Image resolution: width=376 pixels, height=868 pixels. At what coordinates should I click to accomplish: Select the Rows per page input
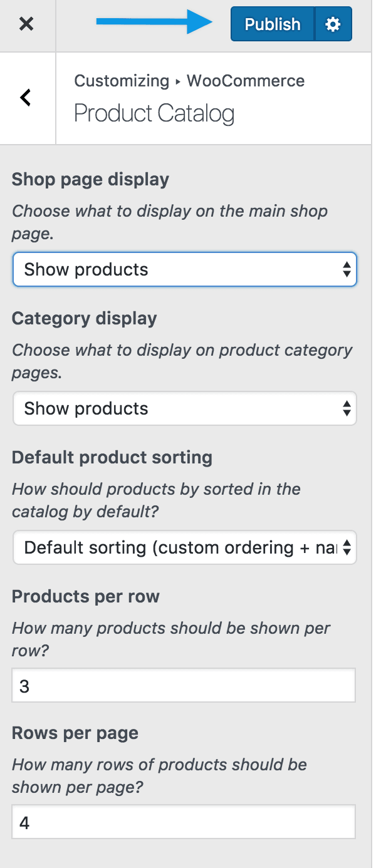click(184, 822)
